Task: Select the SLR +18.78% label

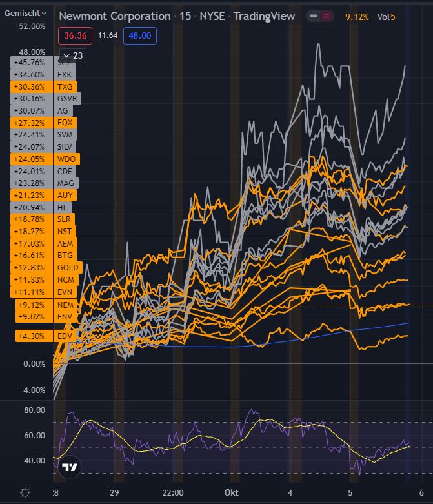Action: (43, 219)
